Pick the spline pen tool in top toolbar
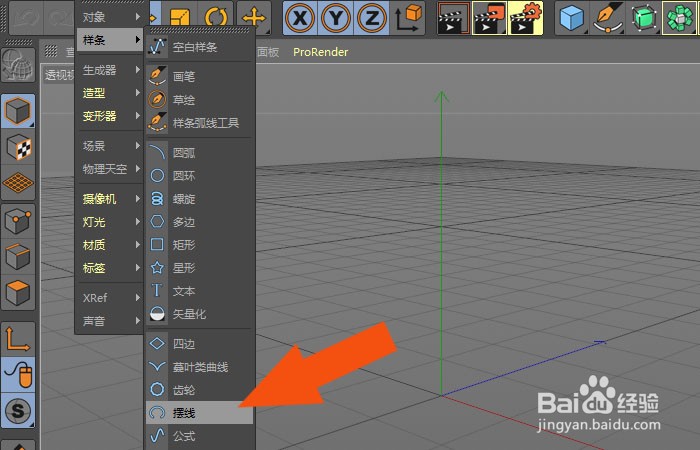Viewport: 700px width, 450px height. pos(607,18)
